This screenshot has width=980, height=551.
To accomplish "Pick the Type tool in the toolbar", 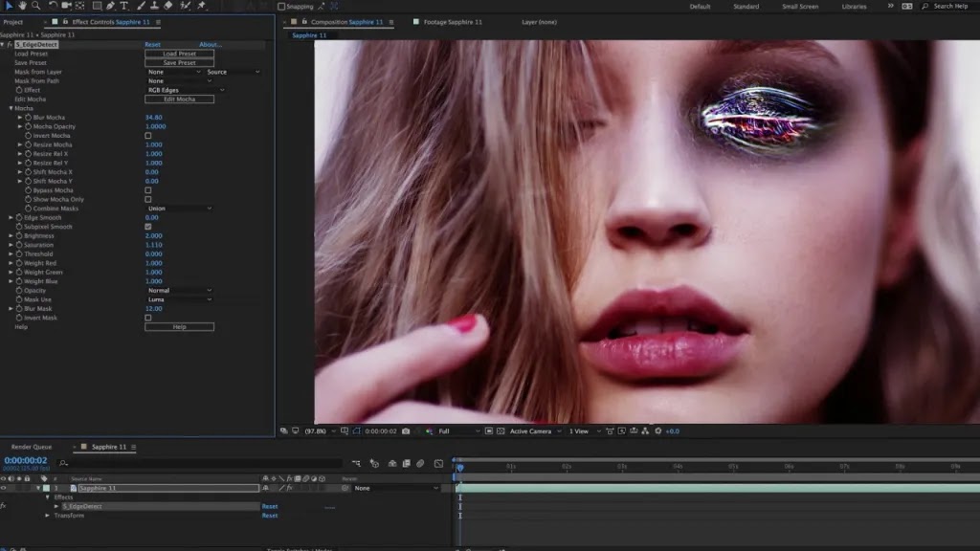I will [124, 6].
